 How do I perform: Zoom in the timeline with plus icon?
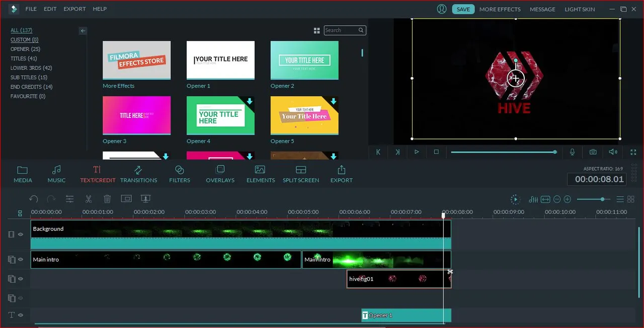pyautogui.click(x=568, y=200)
